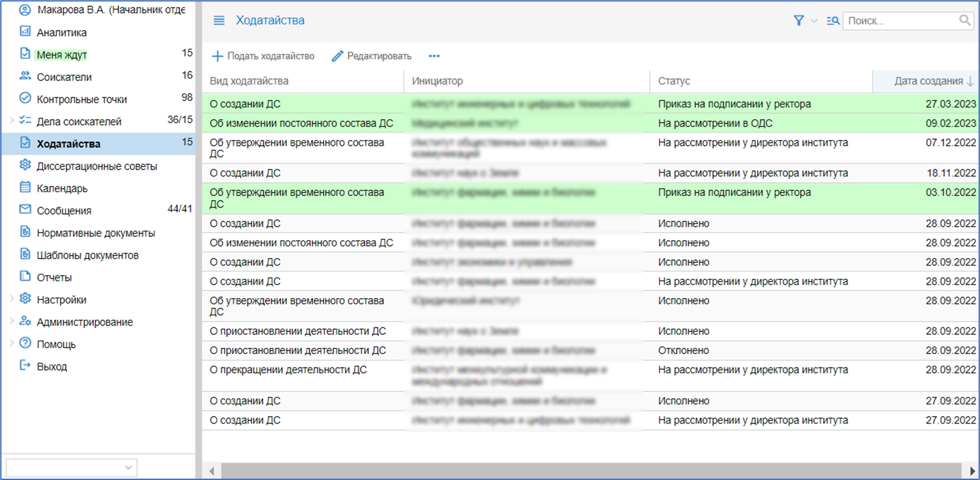The width and height of the screenshot is (980, 480).
Task: Open Нормативные документы menu item
Action: [x=95, y=233]
